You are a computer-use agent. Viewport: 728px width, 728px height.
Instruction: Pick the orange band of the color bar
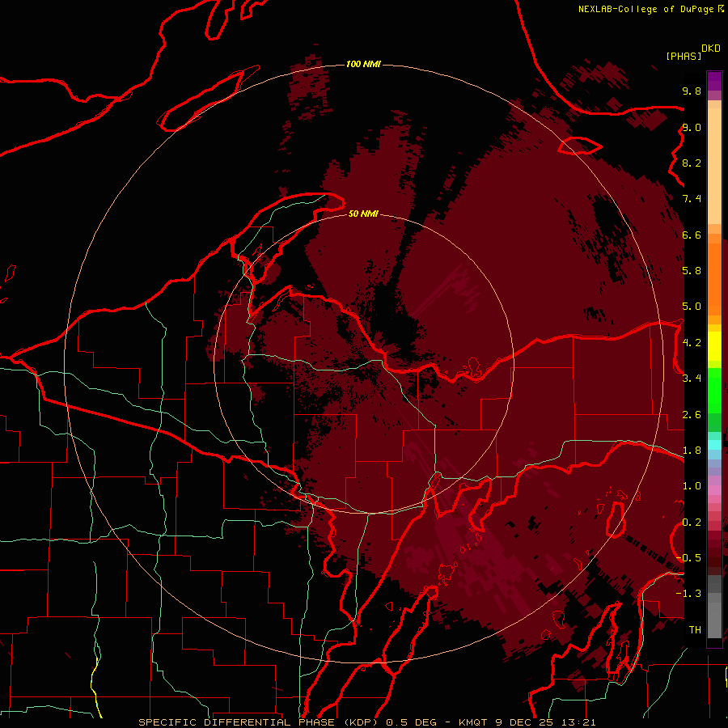click(x=714, y=279)
